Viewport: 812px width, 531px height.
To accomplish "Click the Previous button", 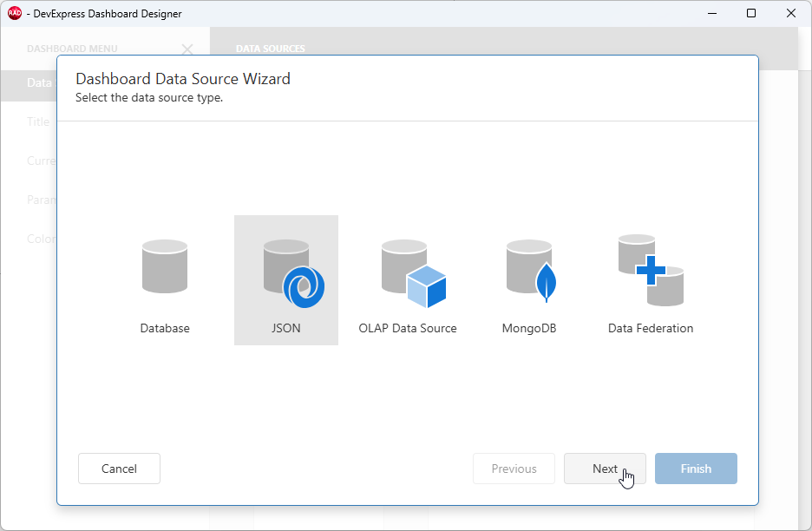I will pos(514,469).
